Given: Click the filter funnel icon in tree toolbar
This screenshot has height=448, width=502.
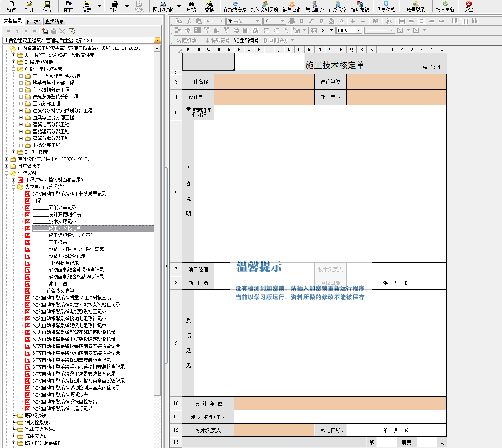Looking at the screenshot, I should pyautogui.click(x=72, y=31).
